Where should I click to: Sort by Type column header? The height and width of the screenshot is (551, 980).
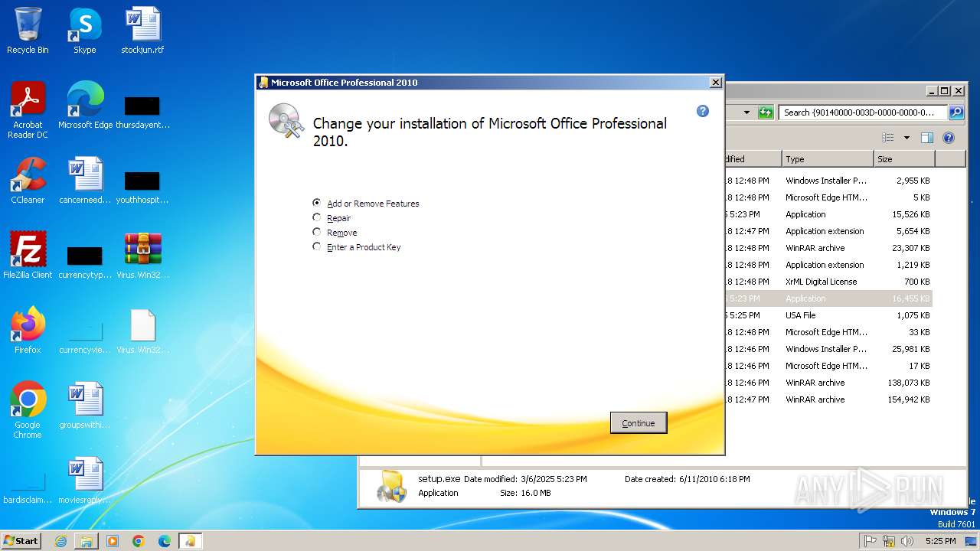pos(828,159)
